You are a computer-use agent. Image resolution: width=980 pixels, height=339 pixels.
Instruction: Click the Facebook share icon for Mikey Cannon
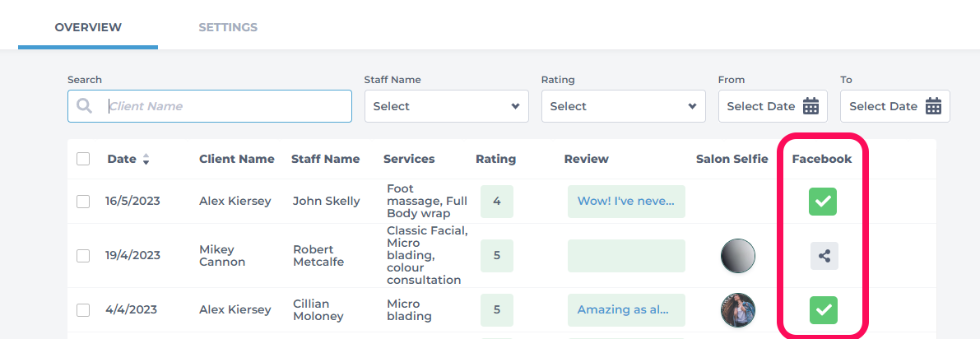coord(824,256)
